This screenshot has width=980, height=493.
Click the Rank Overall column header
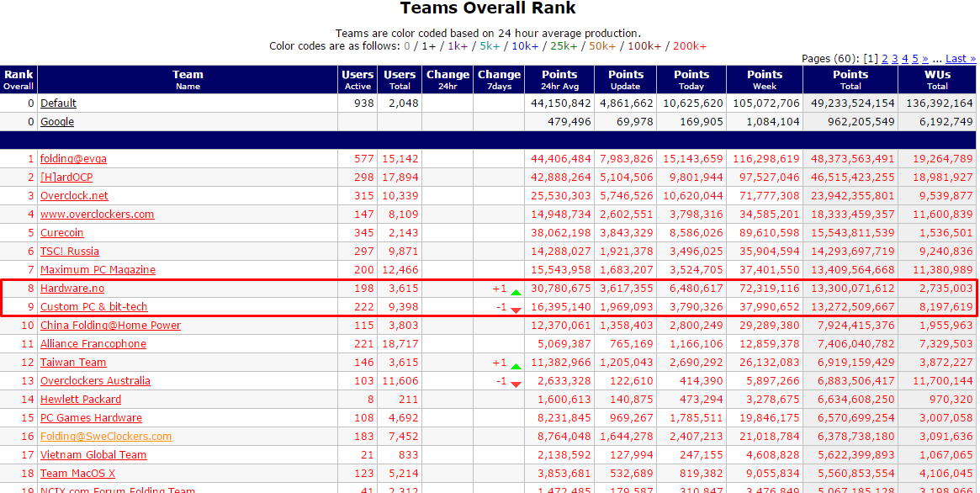point(19,79)
